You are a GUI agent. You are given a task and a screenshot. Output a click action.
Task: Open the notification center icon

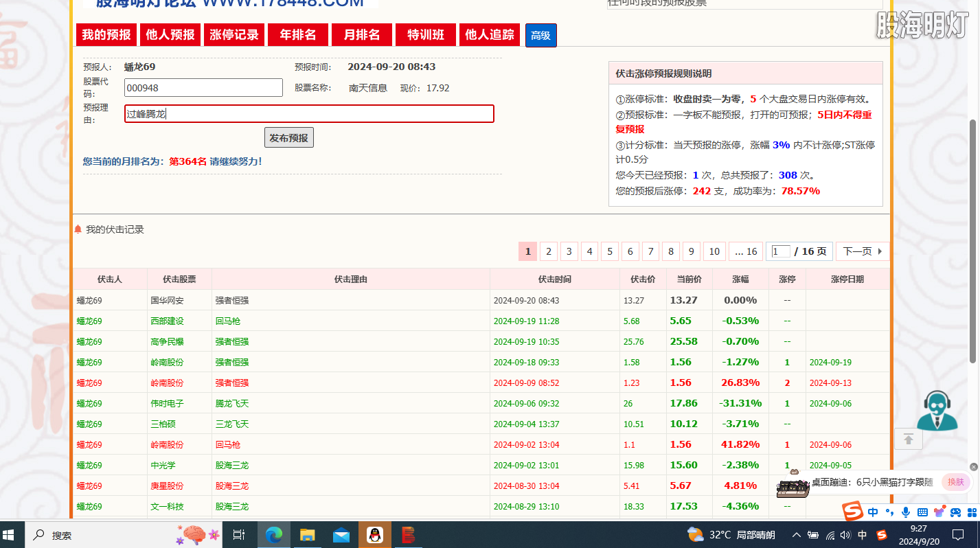tap(958, 535)
